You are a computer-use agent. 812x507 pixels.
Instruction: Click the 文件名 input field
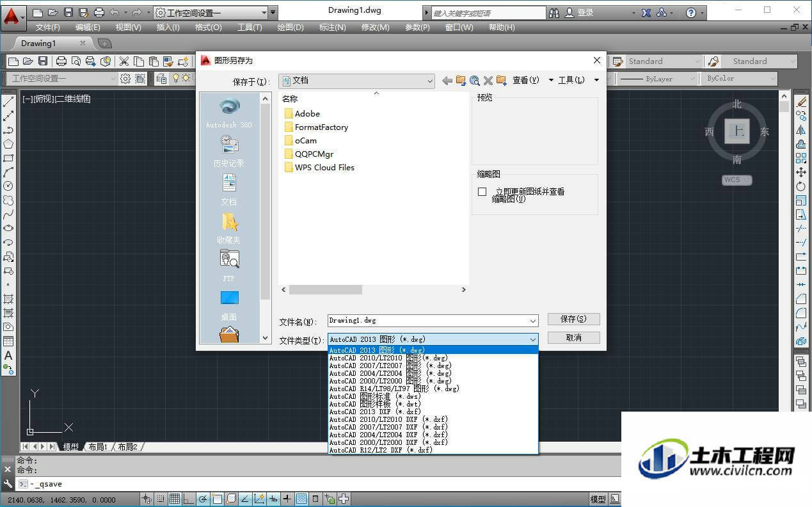click(433, 321)
